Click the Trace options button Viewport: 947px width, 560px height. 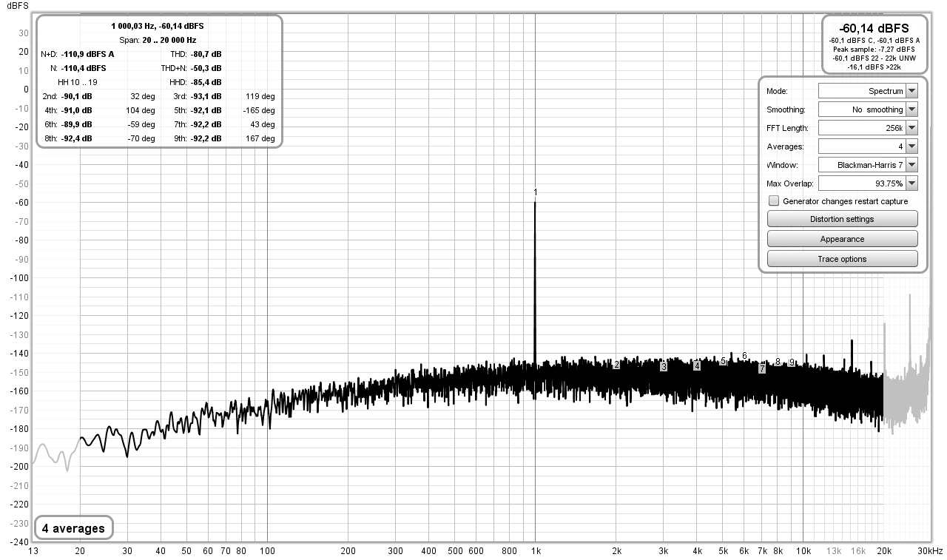click(x=842, y=259)
